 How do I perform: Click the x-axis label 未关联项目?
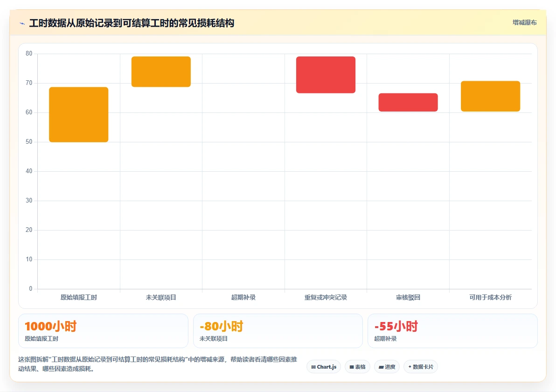[x=161, y=297]
